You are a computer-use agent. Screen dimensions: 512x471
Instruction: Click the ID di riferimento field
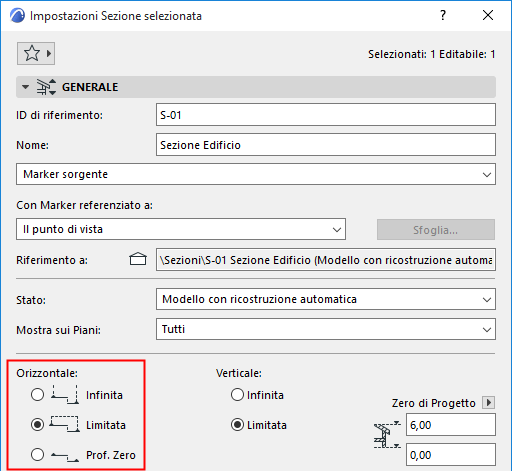pyautogui.click(x=326, y=115)
